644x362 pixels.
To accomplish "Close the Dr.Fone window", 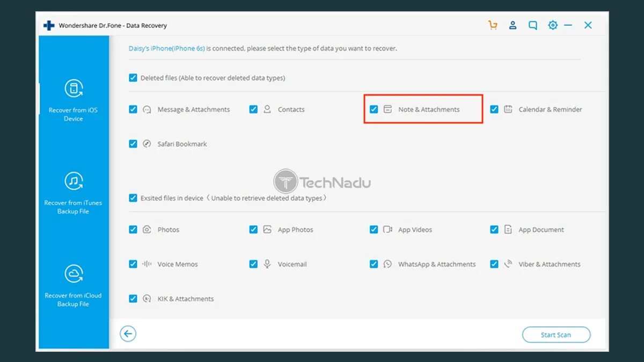I will pyautogui.click(x=588, y=25).
